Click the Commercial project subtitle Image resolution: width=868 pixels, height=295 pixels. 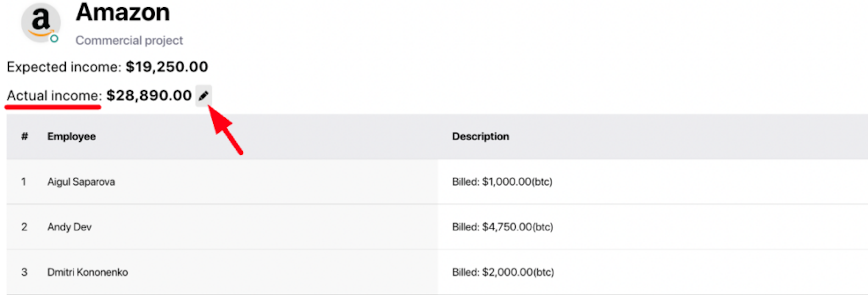click(129, 40)
